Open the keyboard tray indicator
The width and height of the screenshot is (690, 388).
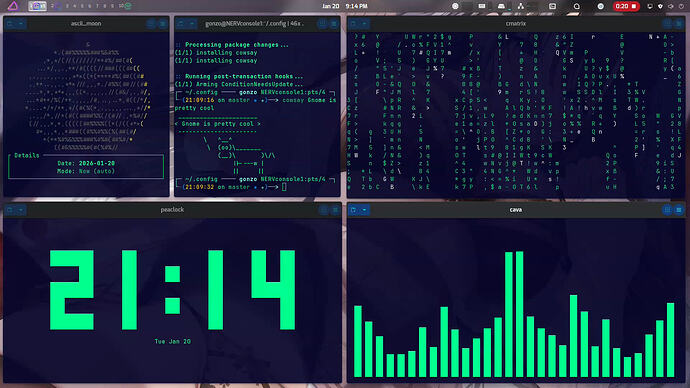tap(482, 6)
